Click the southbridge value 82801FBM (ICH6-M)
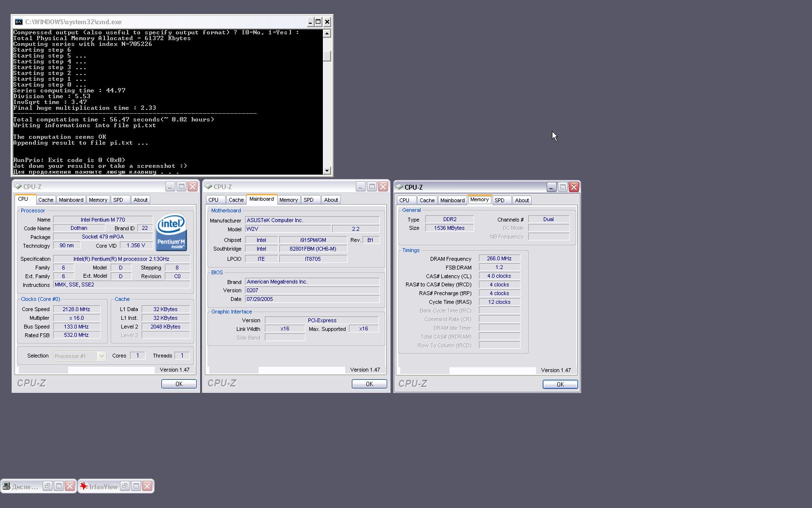The height and width of the screenshot is (508, 812). (x=313, y=249)
